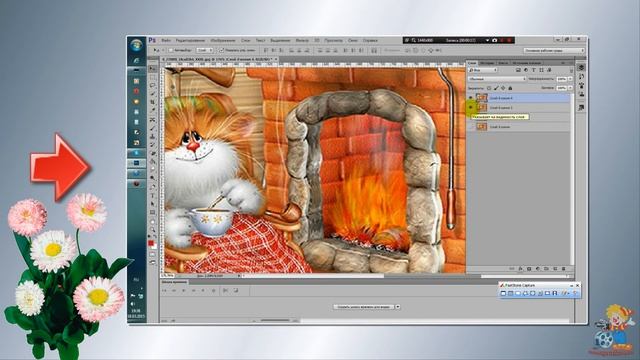Select the Pen tool
The image size is (640, 360).
tap(153, 187)
